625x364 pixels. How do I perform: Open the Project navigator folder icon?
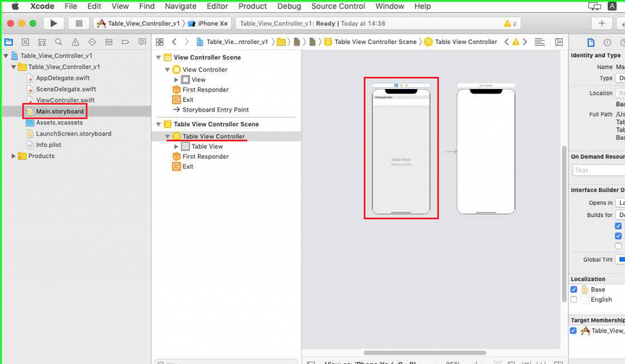click(x=9, y=42)
